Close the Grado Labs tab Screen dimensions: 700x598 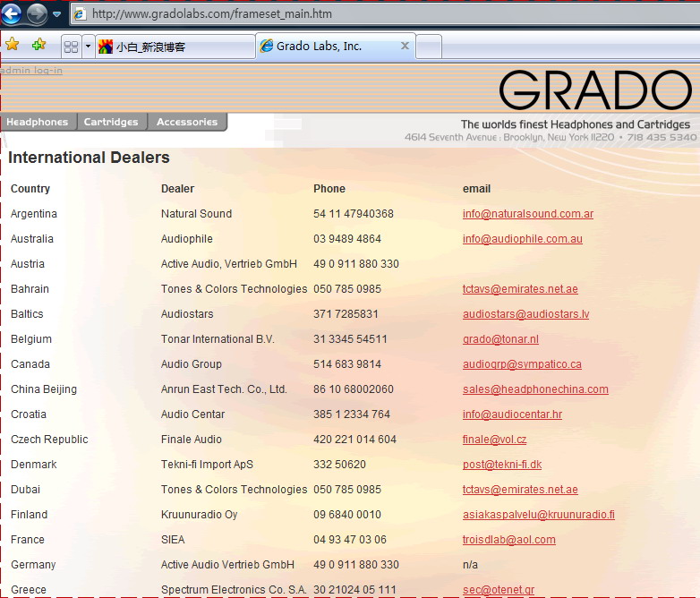coord(405,46)
